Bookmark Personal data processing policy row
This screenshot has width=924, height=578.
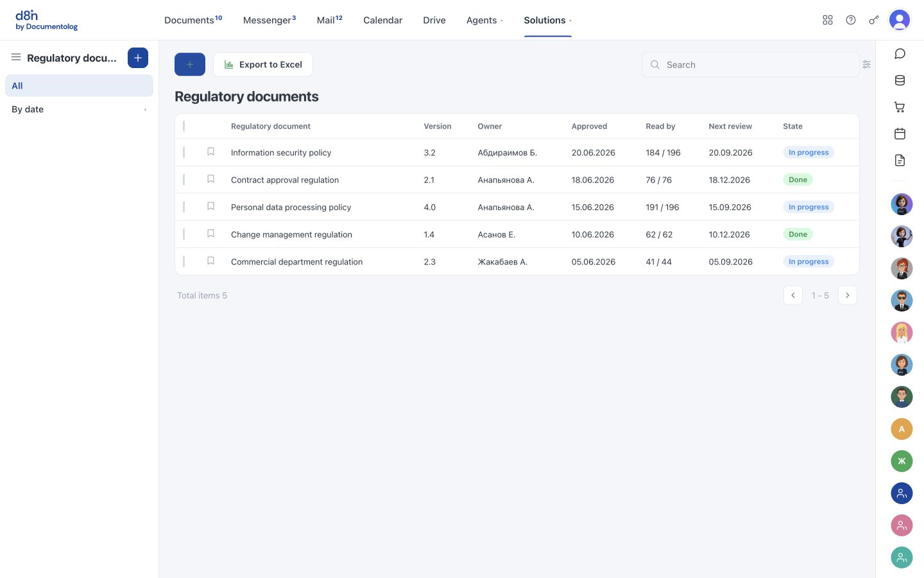(x=210, y=206)
